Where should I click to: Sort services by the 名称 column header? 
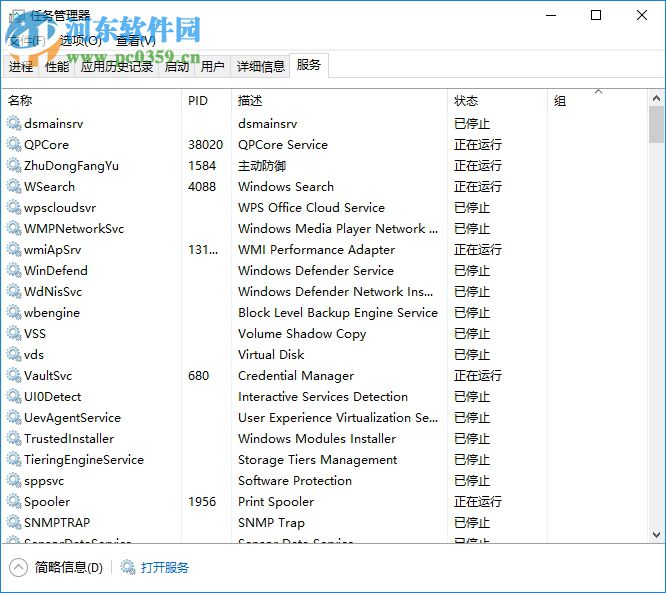click(92, 101)
